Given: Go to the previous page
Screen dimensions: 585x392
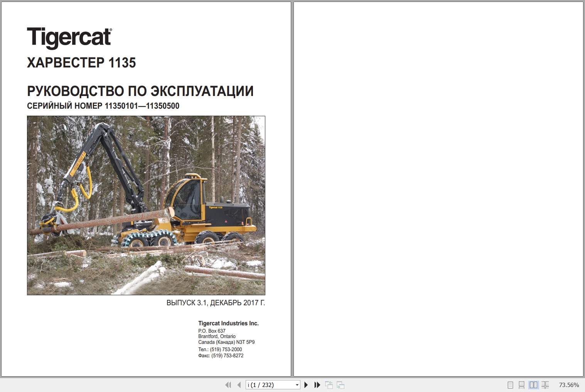Looking at the screenshot, I should click(238, 385).
